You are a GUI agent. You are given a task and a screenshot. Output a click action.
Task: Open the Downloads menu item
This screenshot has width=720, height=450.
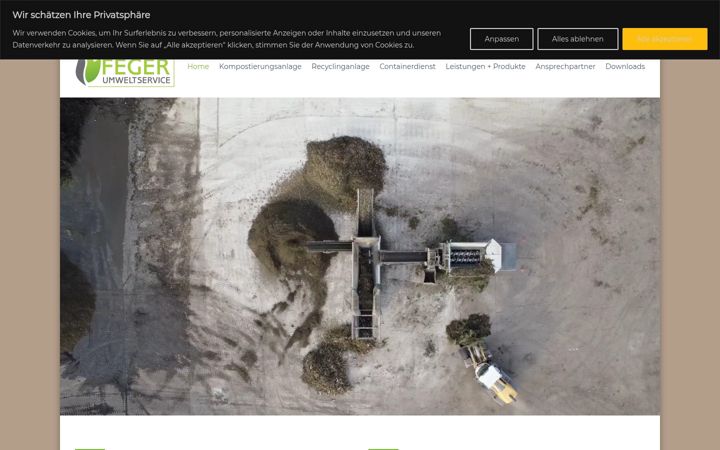coord(625,67)
